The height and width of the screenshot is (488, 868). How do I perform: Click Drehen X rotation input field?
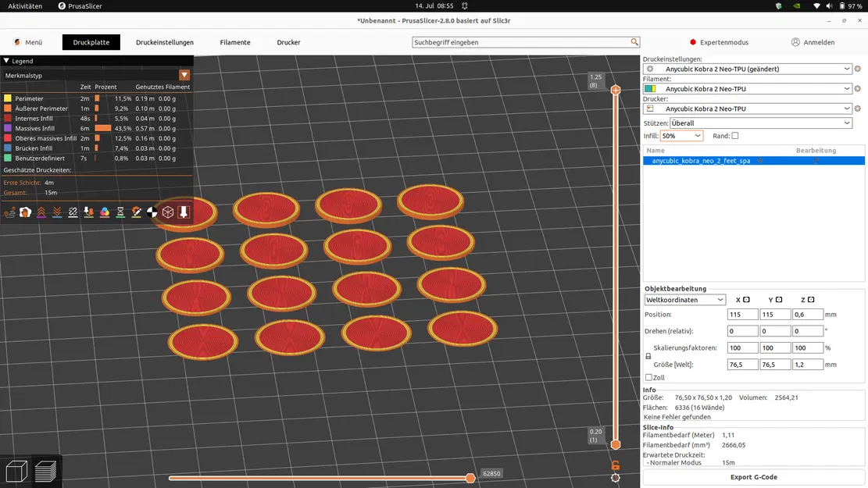[742, 331]
